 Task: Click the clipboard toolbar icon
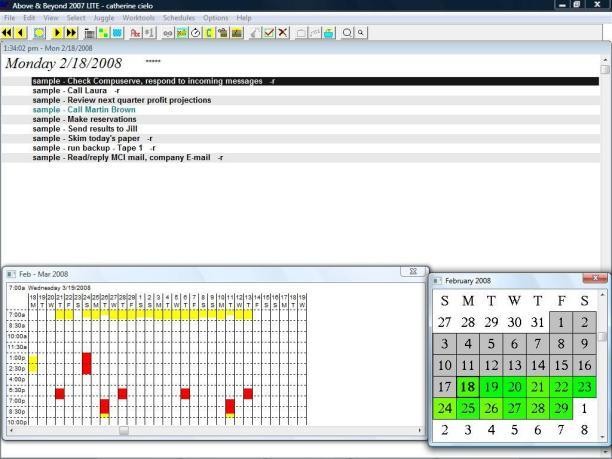pyautogui.click(x=223, y=33)
